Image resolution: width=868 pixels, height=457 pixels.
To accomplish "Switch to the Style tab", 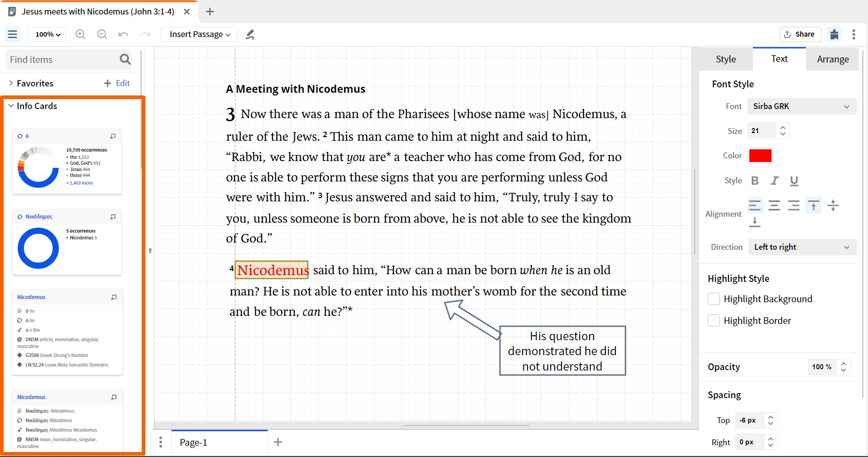I will coord(726,59).
